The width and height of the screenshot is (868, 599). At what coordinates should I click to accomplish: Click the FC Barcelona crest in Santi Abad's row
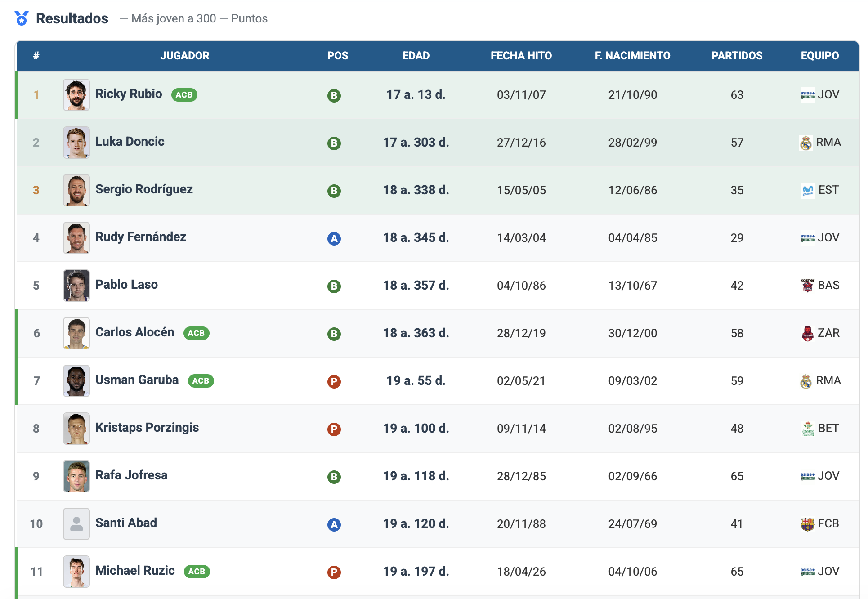pyautogui.click(x=807, y=524)
